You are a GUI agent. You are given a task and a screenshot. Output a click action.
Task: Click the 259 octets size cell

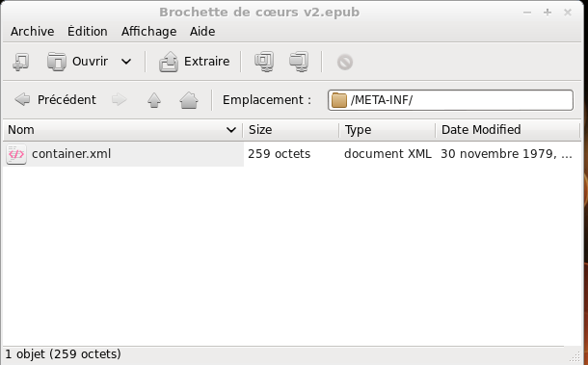click(x=279, y=154)
